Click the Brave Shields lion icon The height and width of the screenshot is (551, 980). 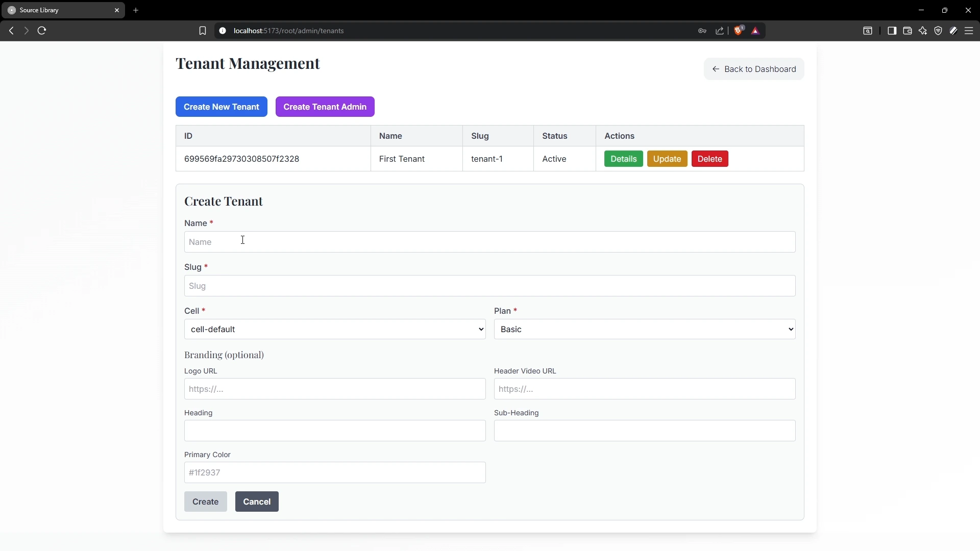pyautogui.click(x=738, y=31)
